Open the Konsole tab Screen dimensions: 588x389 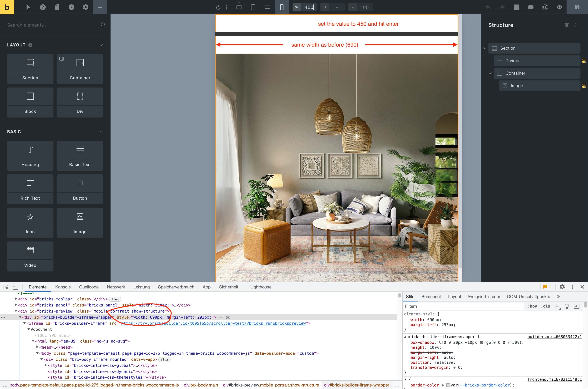tap(63, 287)
